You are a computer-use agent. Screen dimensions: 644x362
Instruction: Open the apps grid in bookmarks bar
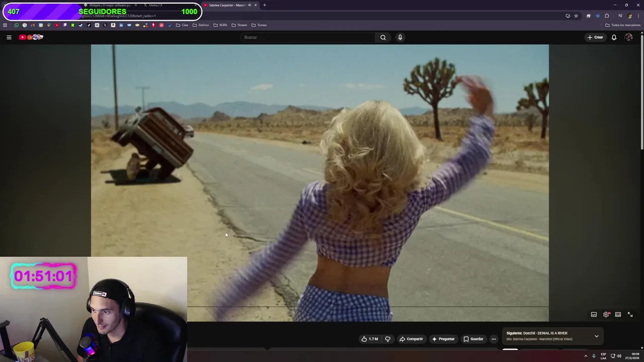(5, 25)
